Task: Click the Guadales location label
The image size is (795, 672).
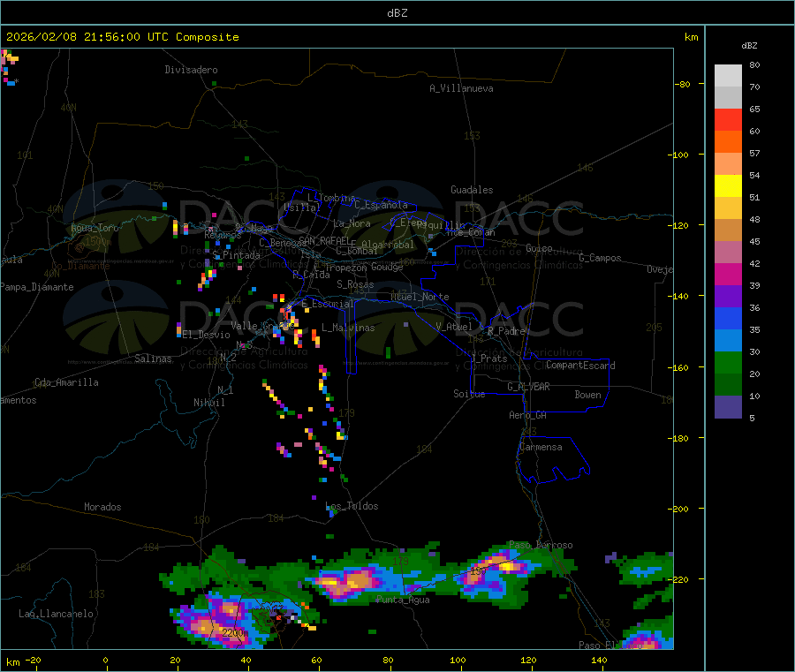Action: pos(472,190)
